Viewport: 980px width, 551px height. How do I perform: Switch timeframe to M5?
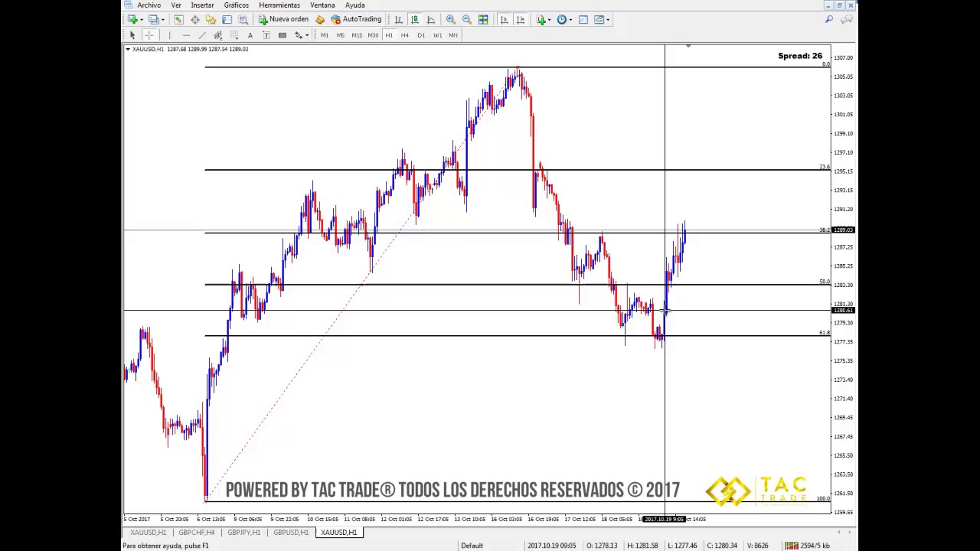pyautogui.click(x=341, y=35)
